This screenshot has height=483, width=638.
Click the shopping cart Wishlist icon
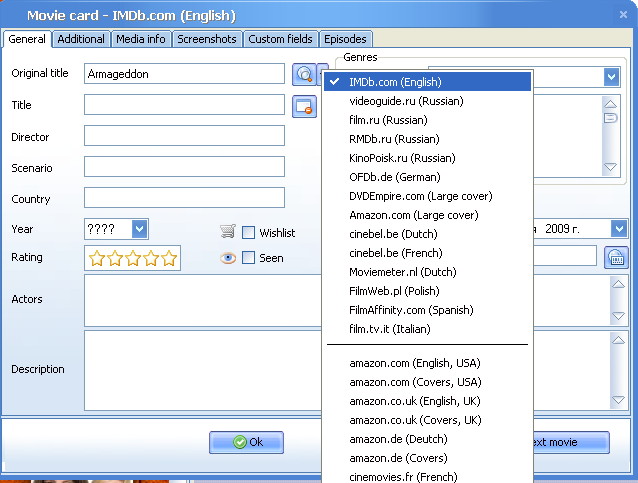pyautogui.click(x=228, y=231)
